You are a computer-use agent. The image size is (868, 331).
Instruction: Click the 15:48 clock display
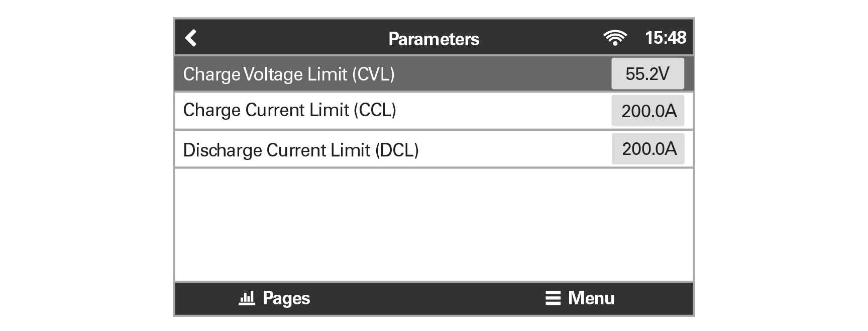666,38
